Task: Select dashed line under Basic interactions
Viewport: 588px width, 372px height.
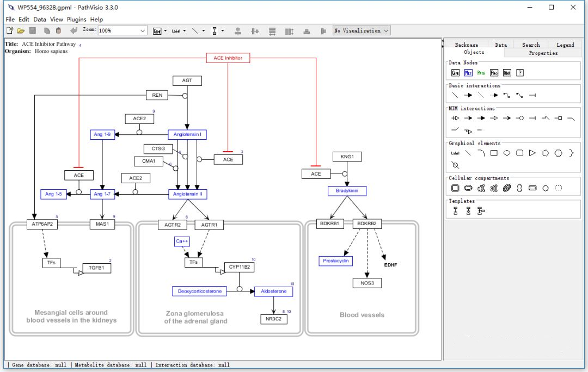Action: pyautogui.click(x=481, y=95)
